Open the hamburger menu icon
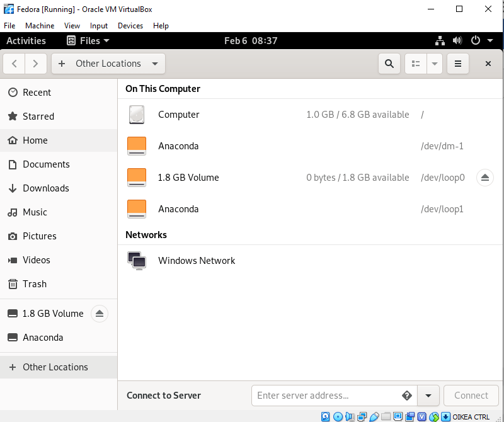 (x=458, y=64)
